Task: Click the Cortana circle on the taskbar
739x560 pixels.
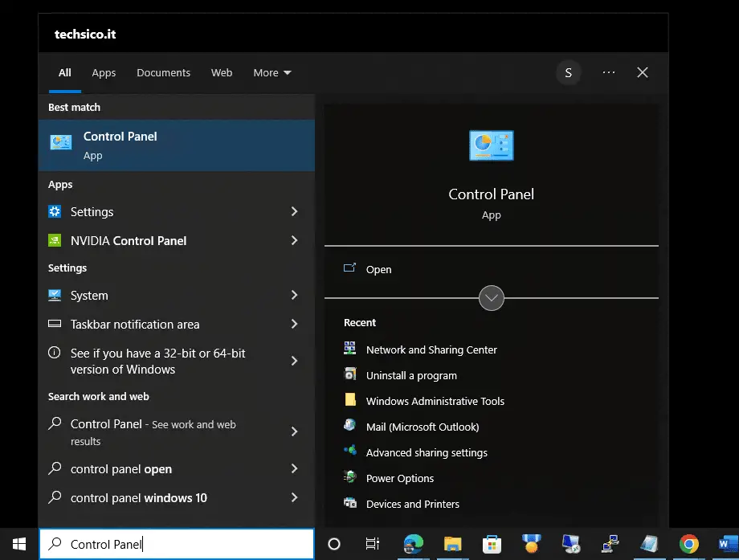Action: 334,544
